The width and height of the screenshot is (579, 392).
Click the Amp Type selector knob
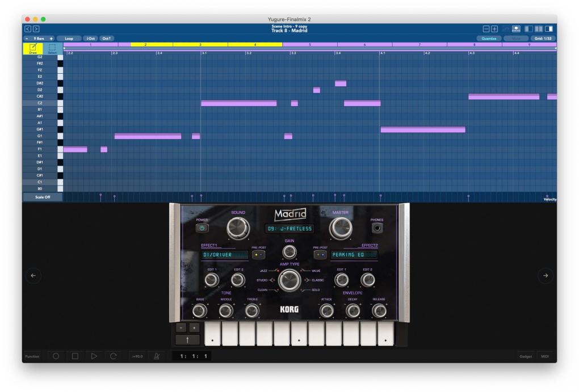pos(289,280)
